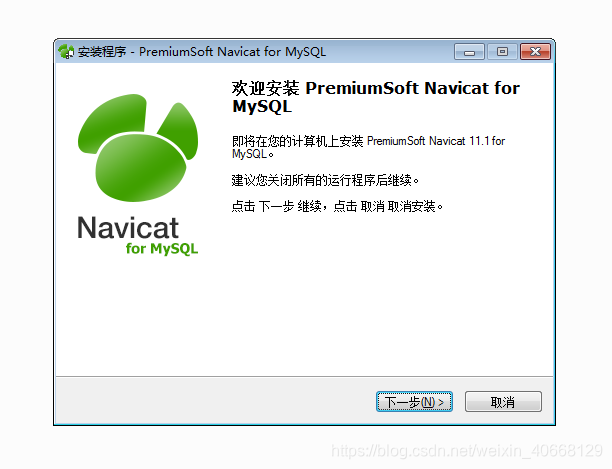Click the green Navicat logo graphic

138,147
